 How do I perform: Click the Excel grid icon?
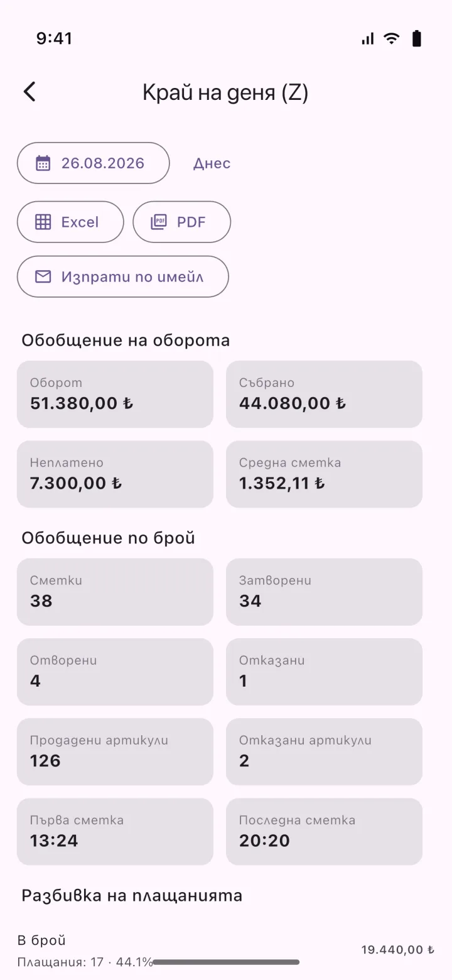43,222
